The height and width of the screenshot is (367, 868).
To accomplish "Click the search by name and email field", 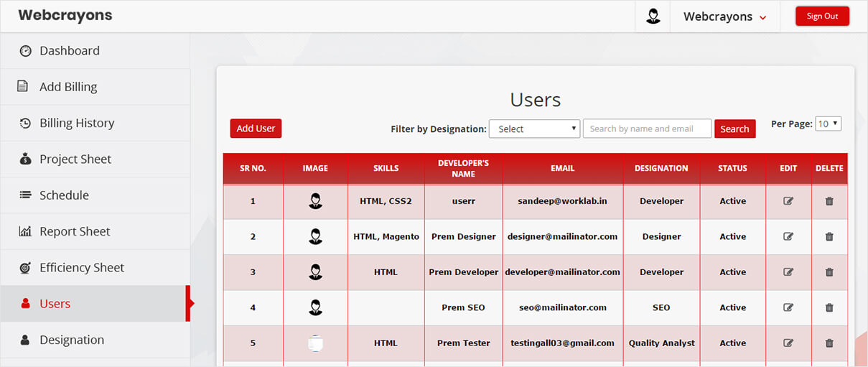I will coord(647,129).
